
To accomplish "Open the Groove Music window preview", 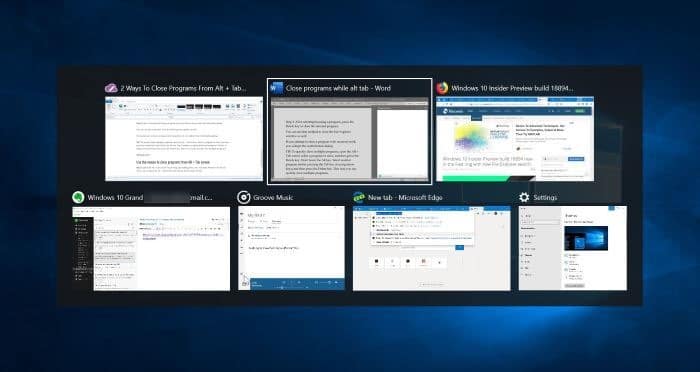I will [x=292, y=248].
